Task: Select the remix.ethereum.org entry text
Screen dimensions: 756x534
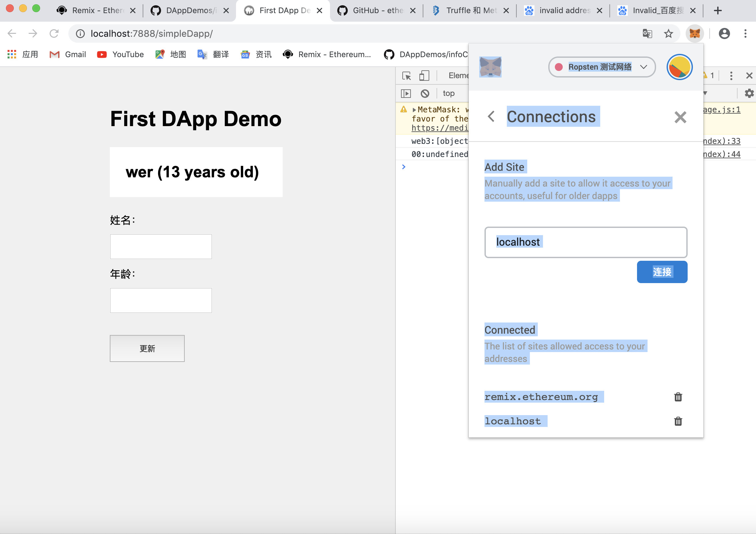Action: (541, 397)
